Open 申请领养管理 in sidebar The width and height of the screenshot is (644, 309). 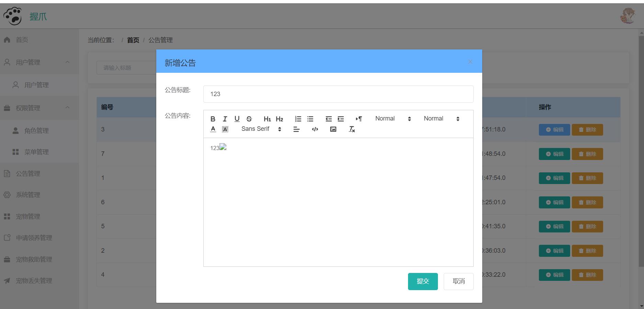(x=39, y=238)
